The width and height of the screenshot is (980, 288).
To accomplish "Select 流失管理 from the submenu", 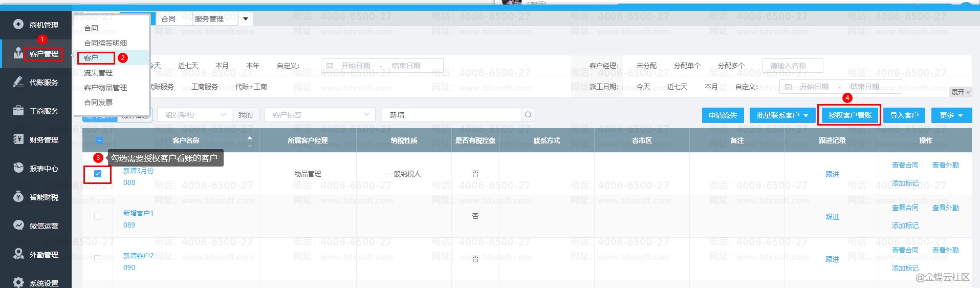I will [x=98, y=73].
